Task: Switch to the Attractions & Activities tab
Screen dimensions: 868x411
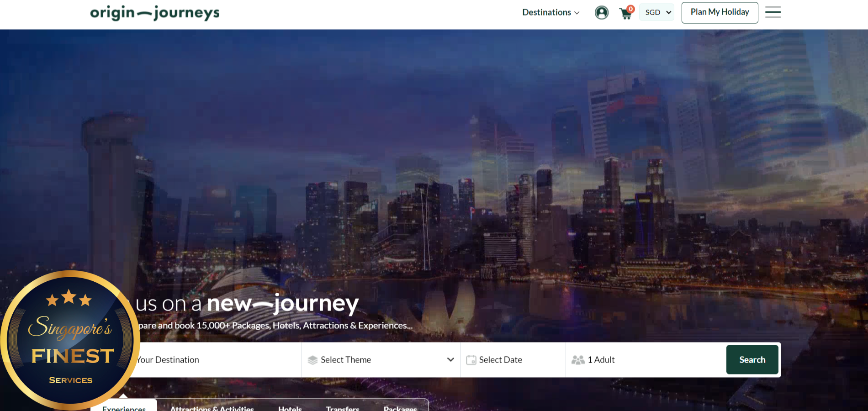Action: click(212, 406)
